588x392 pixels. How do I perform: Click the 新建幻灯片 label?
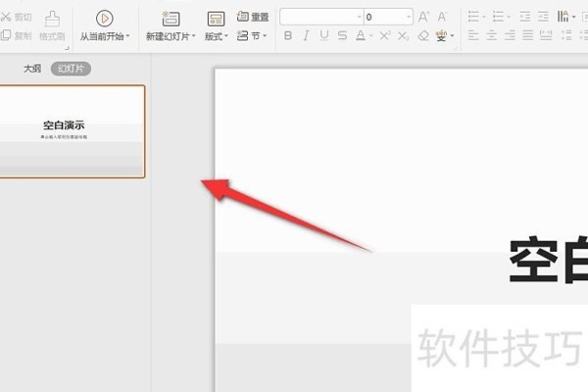pos(168,36)
